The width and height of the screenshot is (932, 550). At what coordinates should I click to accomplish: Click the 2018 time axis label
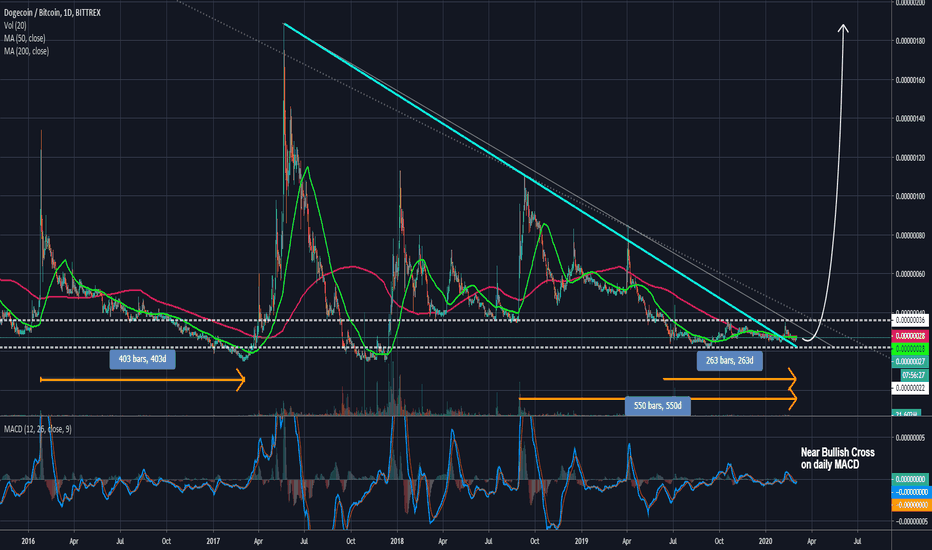[x=397, y=542]
